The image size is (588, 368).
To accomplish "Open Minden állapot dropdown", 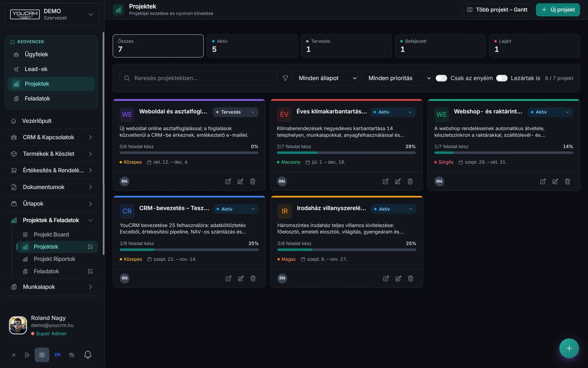I will tap(325, 78).
